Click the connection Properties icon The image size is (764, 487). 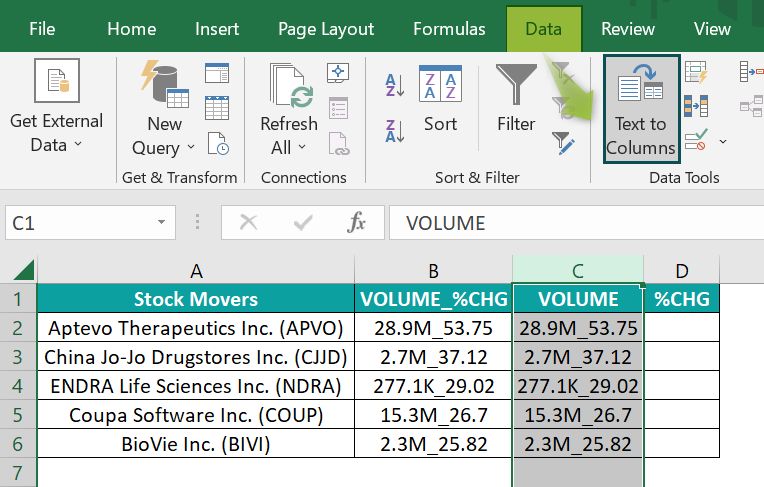(338, 108)
